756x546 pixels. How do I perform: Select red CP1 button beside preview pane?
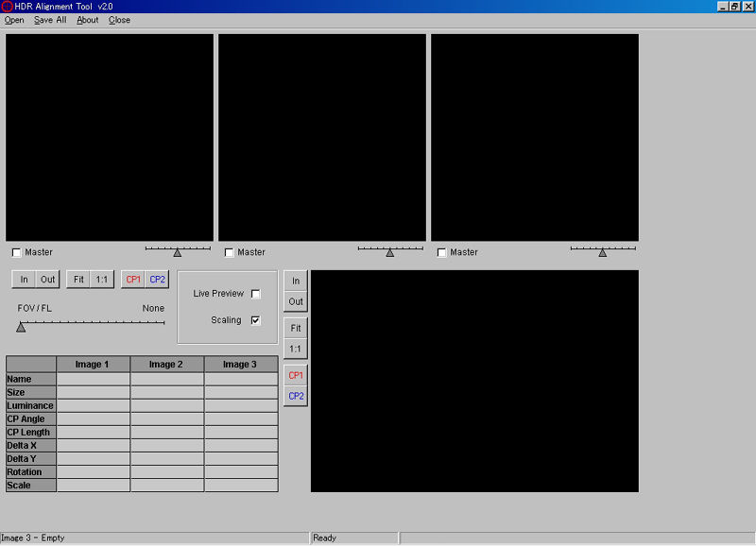click(296, 375)
